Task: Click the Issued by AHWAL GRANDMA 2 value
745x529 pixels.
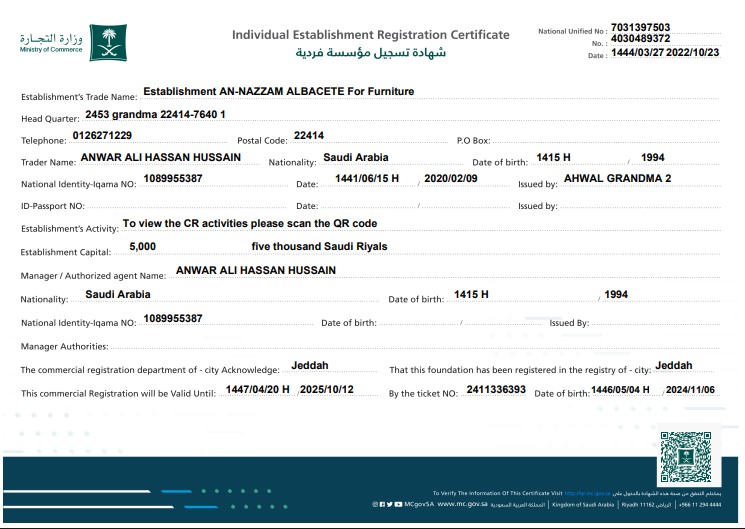Action: point(617,178)
